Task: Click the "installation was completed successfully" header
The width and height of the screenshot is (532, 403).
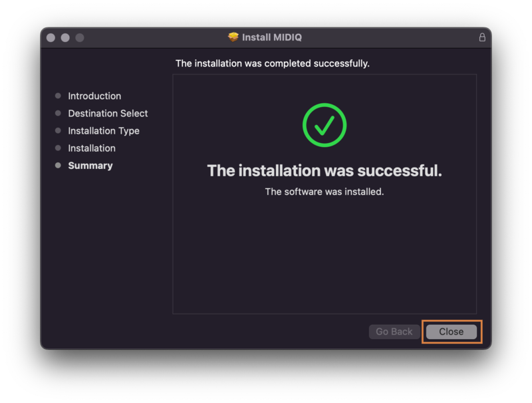Action: (x=273, y=63)
